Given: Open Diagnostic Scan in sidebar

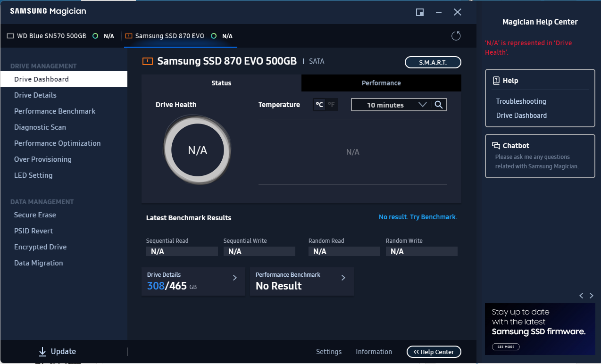Looking at the screenshot, I should (64, 127).
